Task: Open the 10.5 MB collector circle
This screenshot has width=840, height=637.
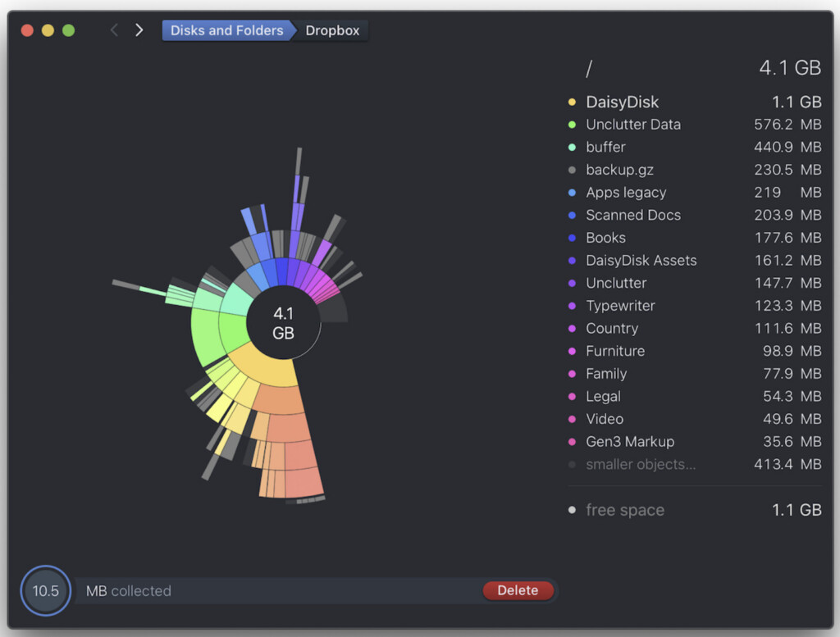Action: [x=45, y=590]
